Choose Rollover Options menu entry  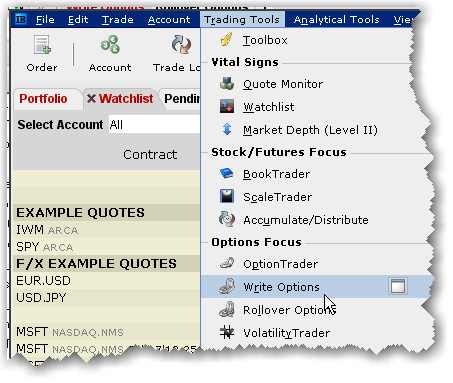tap(289, 310)
